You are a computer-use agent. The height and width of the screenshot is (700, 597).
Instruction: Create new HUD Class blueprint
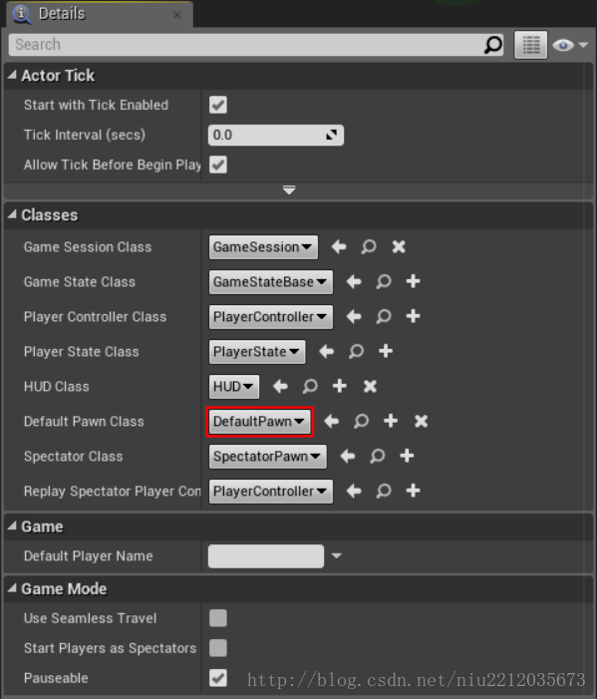pyautogui.click(x=340, y=386)
